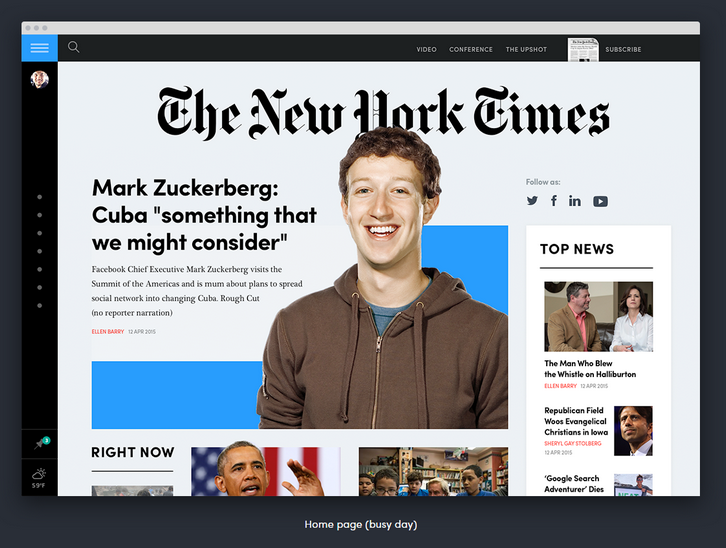Open the Mark Zuckerberg Cuba headline

[x=204, y=215]
